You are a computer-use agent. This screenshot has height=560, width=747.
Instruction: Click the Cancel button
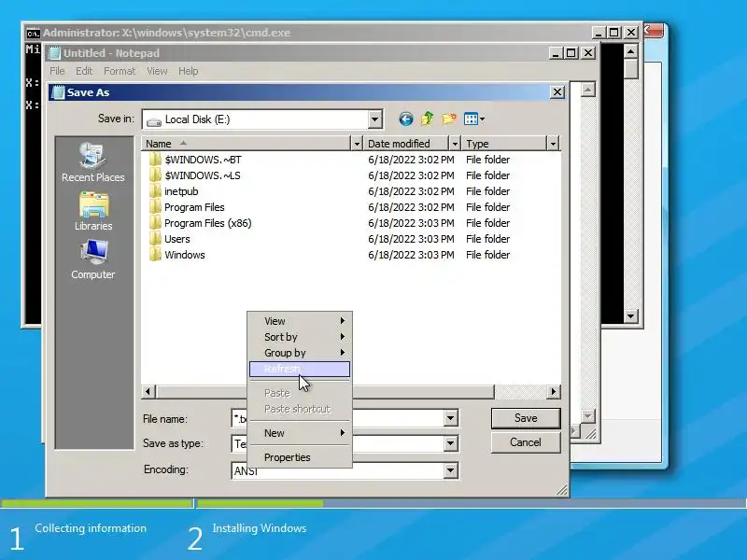[x=526, y=442]
